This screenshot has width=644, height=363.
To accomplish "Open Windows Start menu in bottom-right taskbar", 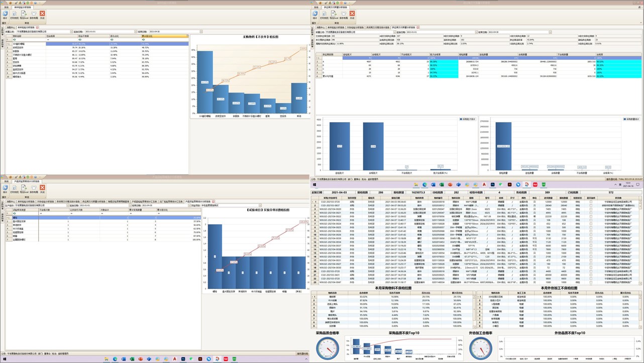I will pyautogui.click(x=314, y=185).
